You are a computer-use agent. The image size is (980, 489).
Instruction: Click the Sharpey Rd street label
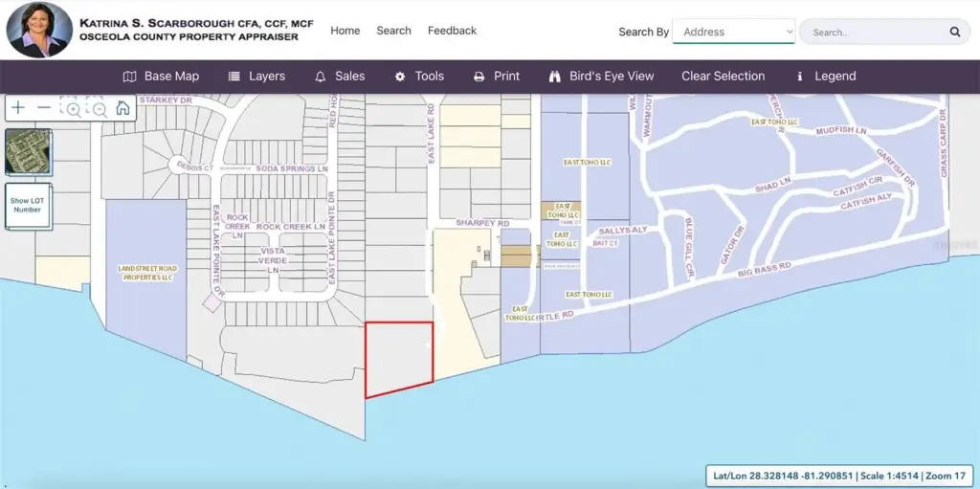[x=482, y=223]
